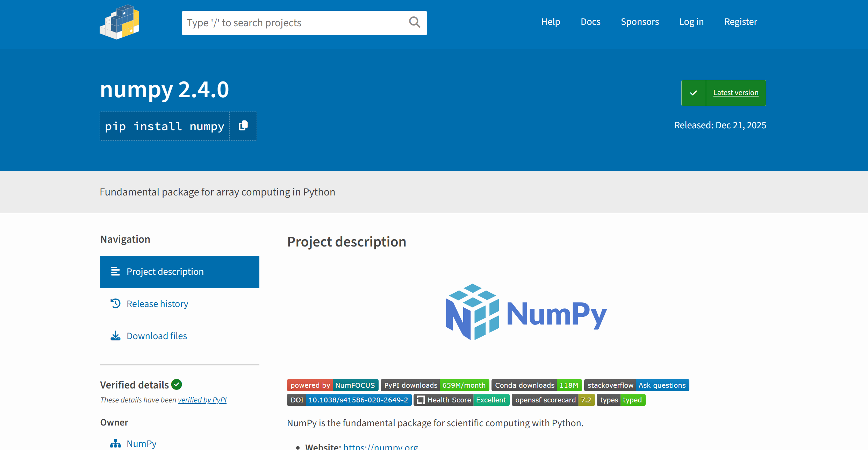
Task: Click the magnifying glass search icon
Action: tap(414, 22)
